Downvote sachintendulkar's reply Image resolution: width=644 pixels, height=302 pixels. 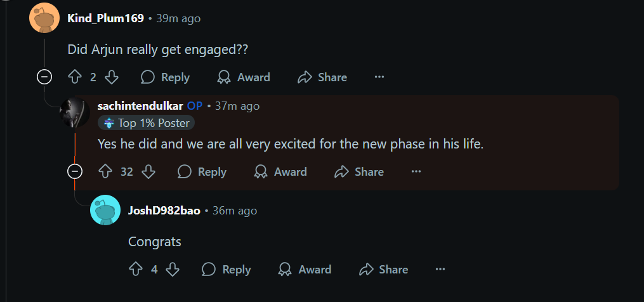coord(148,172)
